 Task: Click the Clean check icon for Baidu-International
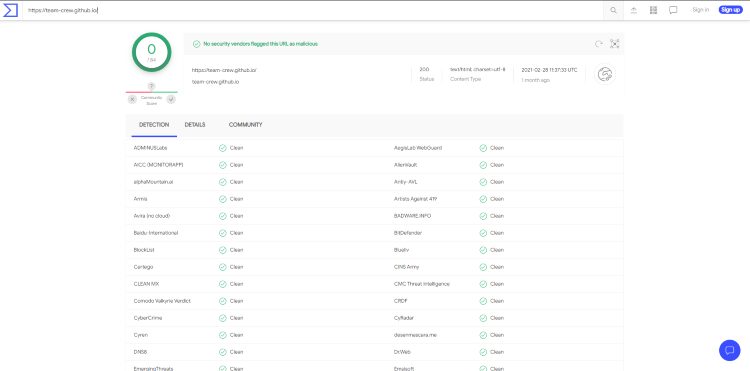[222, 233]
